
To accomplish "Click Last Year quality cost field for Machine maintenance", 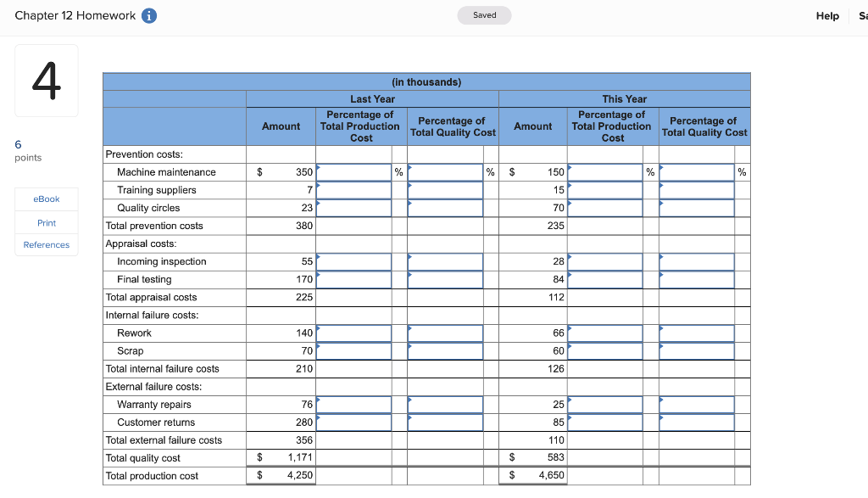I will click(x=445, y=172).
